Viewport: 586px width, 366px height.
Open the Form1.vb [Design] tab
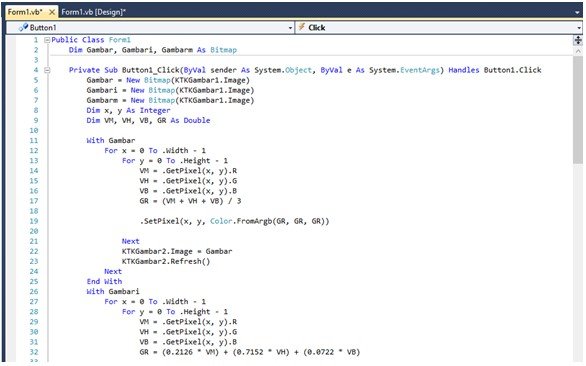pyautogui.click(x=93, y=12)
